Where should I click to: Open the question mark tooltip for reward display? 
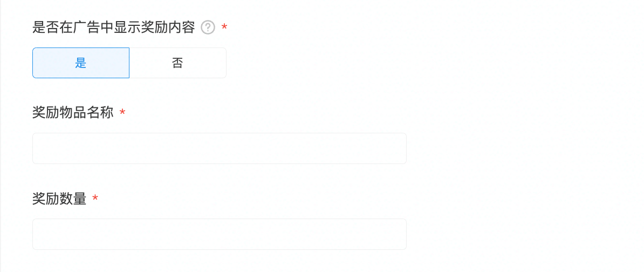point(208,28)
